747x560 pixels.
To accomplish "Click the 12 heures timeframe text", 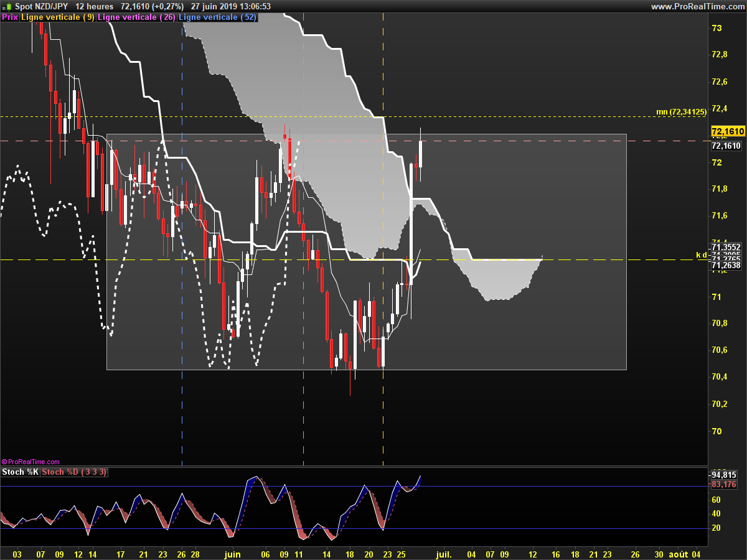I will click(95, 6).
